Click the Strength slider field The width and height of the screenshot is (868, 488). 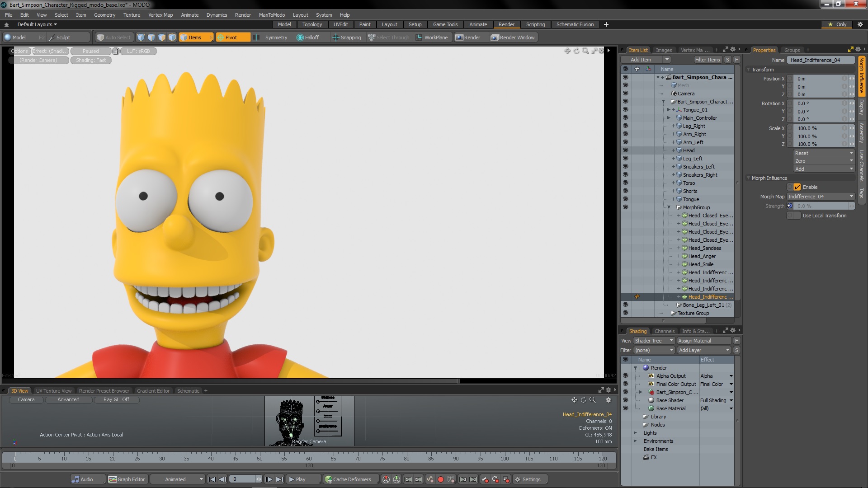[x=821, y=206]
